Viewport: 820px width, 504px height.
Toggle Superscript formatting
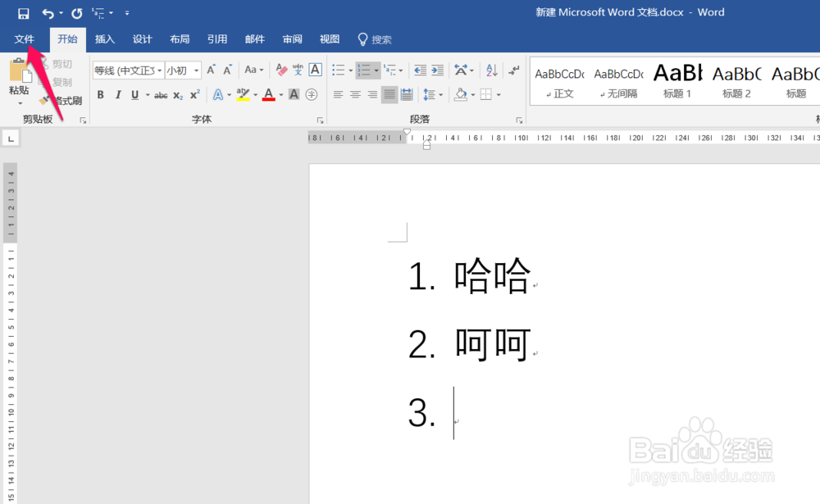click(194, 94)
